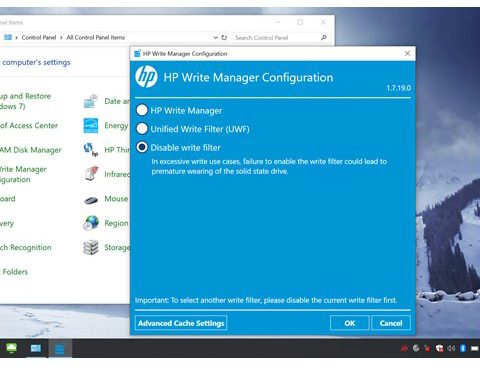Select the Disable write filter radio button
This screenshot has height=372, width=480.
click(142, 147)
